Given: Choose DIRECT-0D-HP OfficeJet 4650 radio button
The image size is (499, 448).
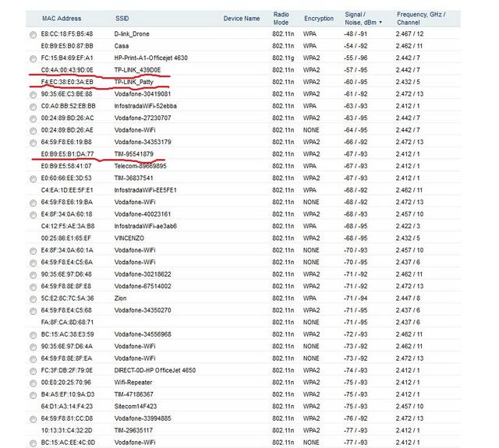Looking at the screenshot, I should [33, 372].
